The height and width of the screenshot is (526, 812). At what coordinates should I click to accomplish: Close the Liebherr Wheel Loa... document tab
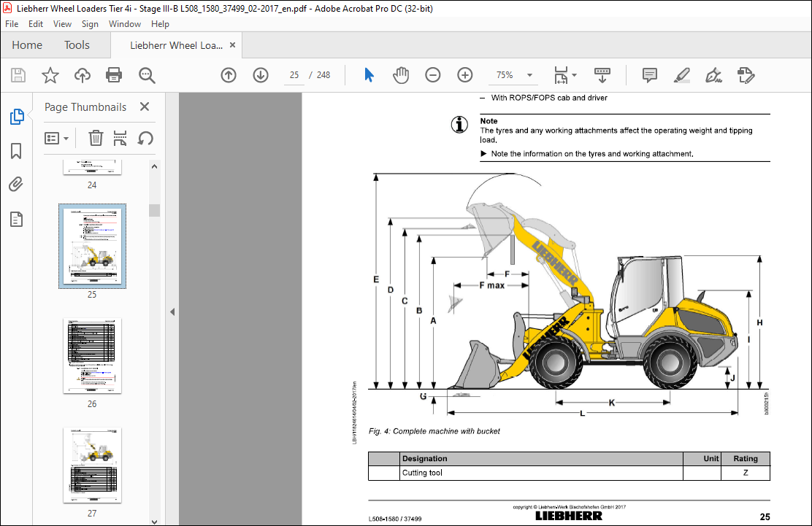point(232,45)
